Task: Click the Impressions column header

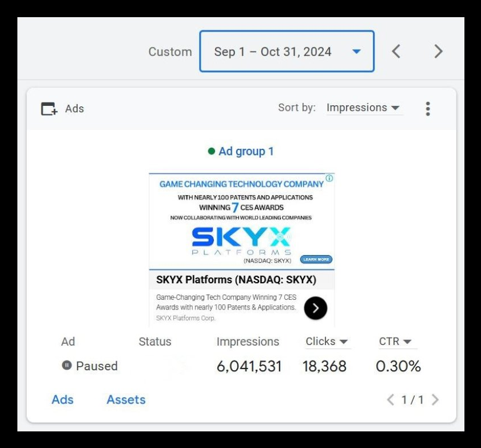Action: pyautogui.click(x=248, y=342)
